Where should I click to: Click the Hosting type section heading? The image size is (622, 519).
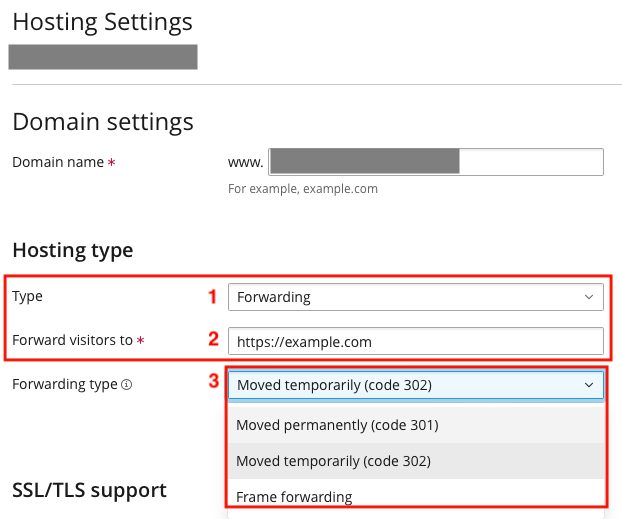(x=72, y=250)
